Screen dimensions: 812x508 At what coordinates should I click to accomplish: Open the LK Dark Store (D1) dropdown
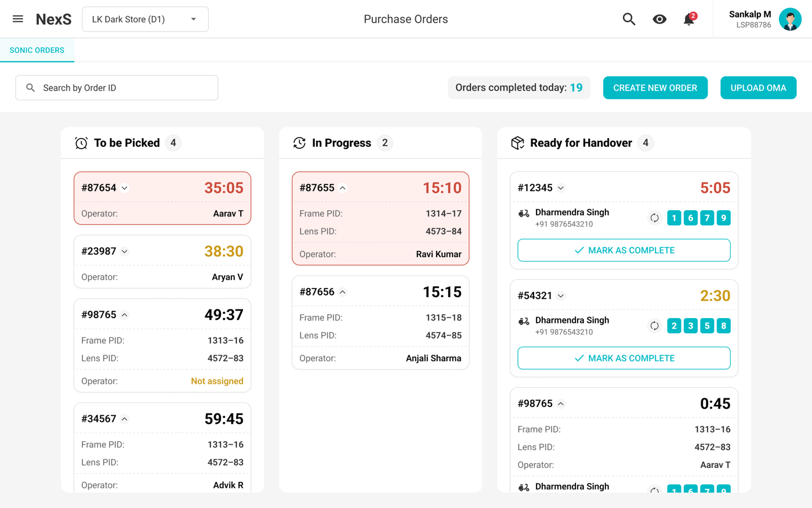[x=145, y=19]
